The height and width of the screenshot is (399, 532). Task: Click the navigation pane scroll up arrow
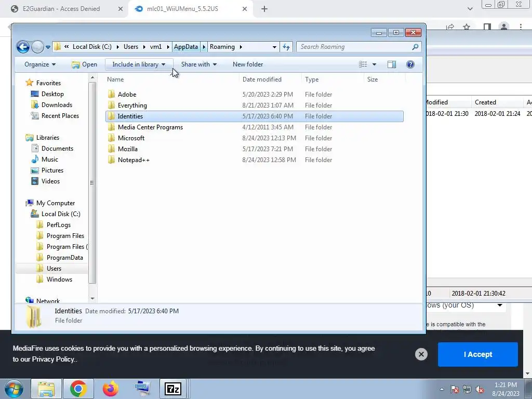coord(92,78)
